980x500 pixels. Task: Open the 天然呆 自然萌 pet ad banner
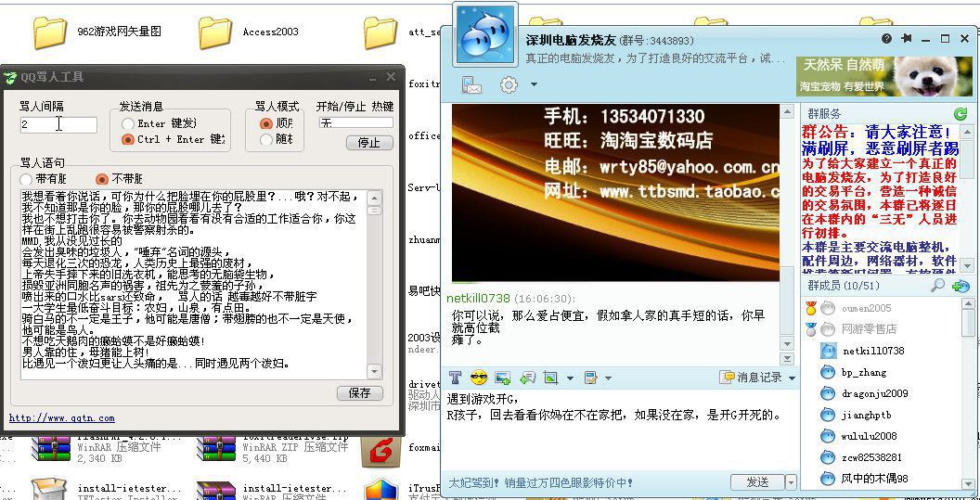[883, 76]
